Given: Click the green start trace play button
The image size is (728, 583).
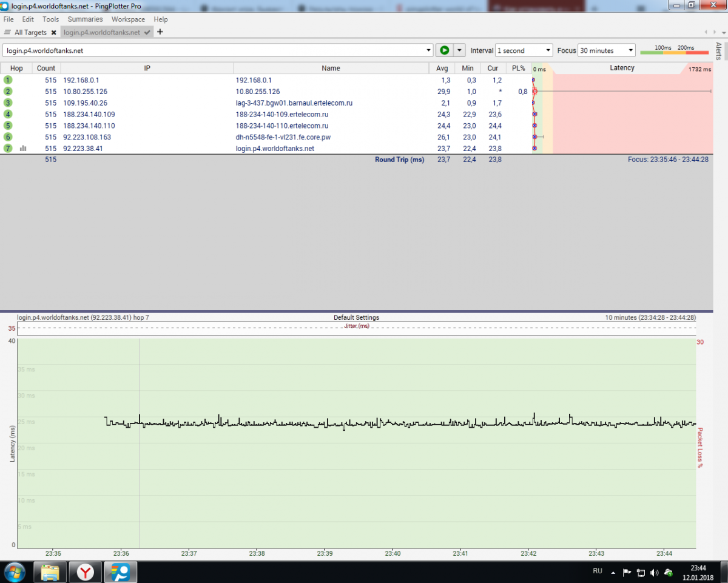Looking at the screenshot, I should tap(444, 50).
